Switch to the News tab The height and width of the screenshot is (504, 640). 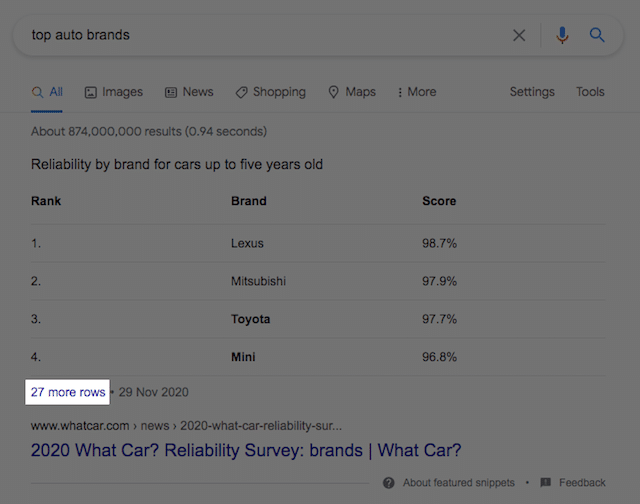click(x=197, y=92)
